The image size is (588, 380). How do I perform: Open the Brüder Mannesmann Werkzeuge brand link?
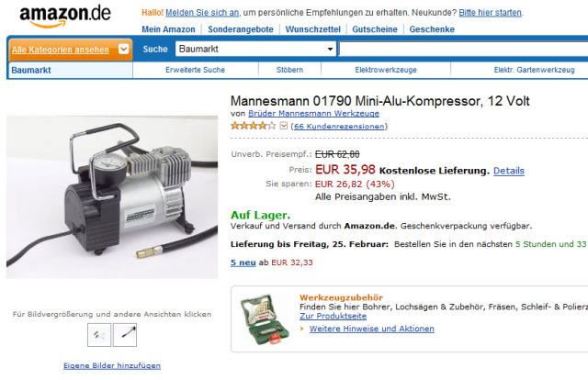[x=313, y=113]
